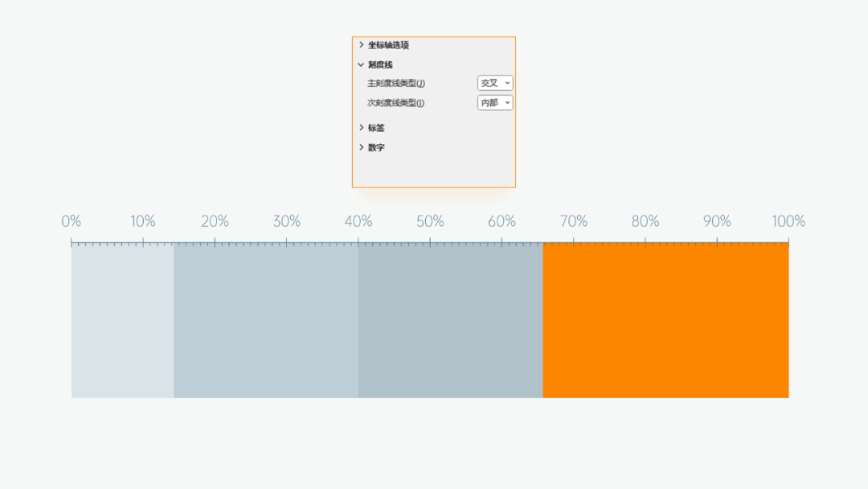Select the bar segment spanning 20% to 30%
The image size is (868, 489).
[266, 320]
